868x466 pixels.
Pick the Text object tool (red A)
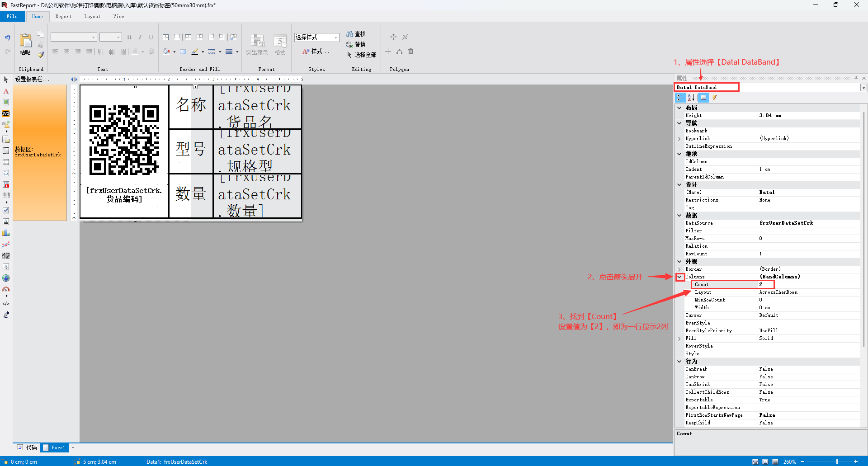(x=6, y=91)
